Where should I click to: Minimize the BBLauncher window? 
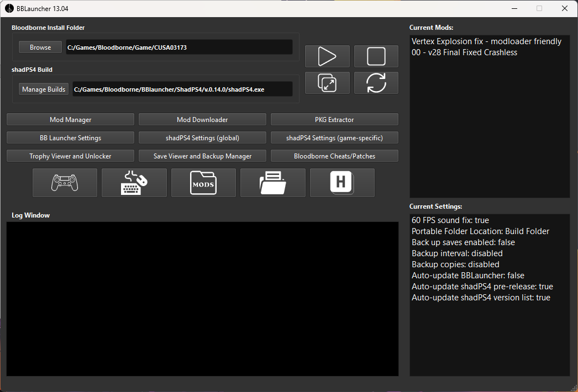click(514, 8)
